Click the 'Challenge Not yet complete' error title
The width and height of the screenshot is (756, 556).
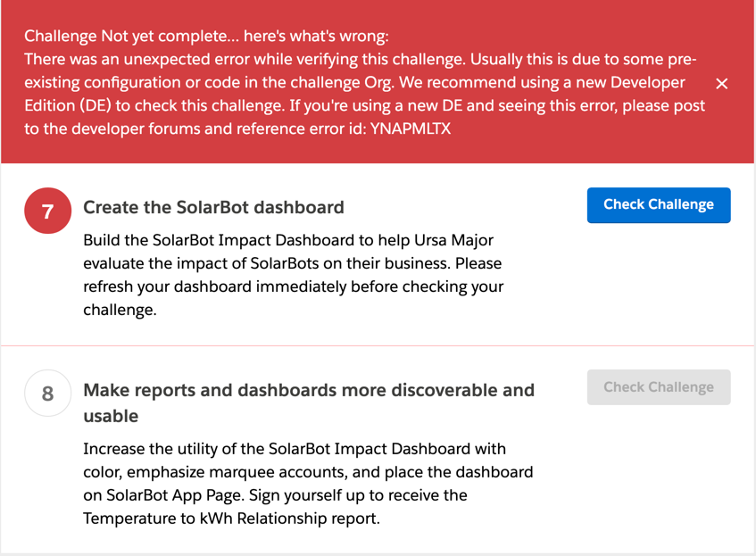click(x=206, y=37)
